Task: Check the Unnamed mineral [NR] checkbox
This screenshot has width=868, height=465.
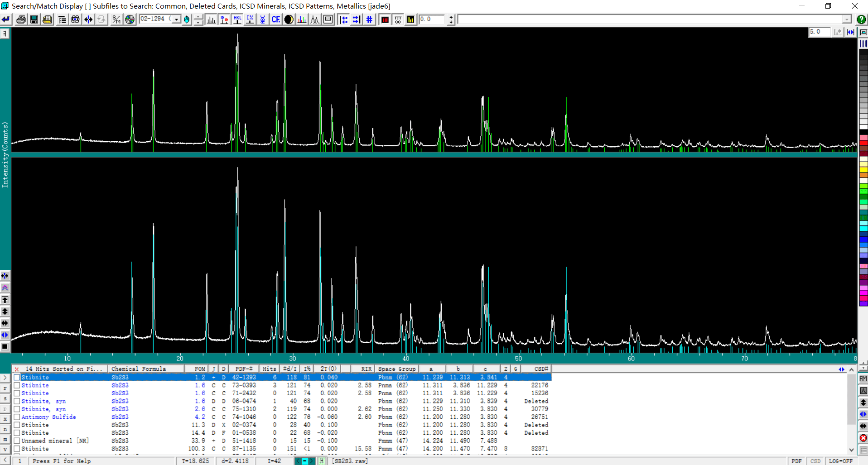Action: tap(17, 441)
